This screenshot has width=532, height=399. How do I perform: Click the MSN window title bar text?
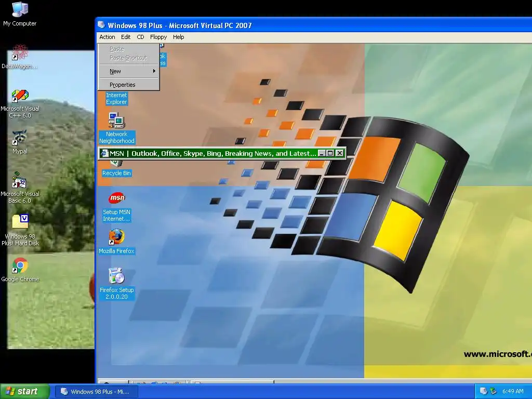212,153
